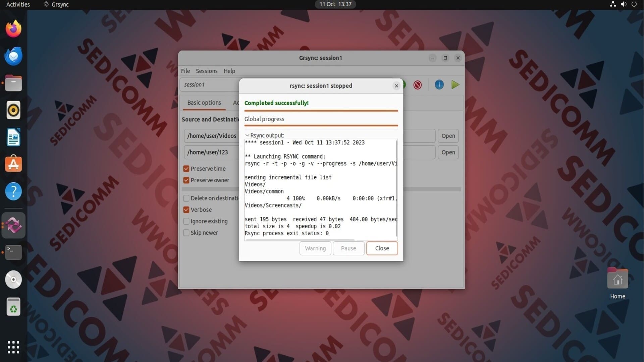This screenshot has width=644, height=362.
Task: Open the File menu
Action: tap(185, 71)
